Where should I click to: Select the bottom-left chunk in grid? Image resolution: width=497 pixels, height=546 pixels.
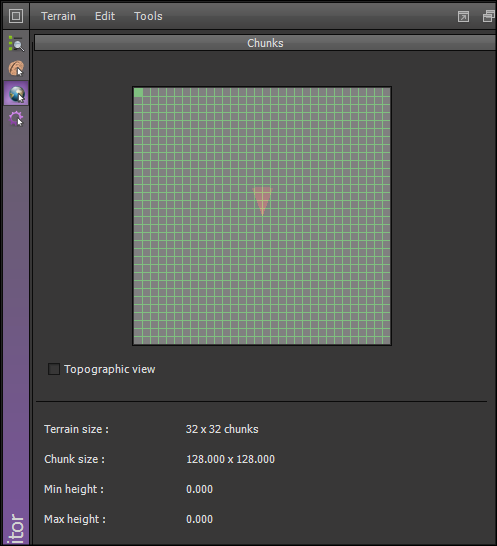pos(138,340)
